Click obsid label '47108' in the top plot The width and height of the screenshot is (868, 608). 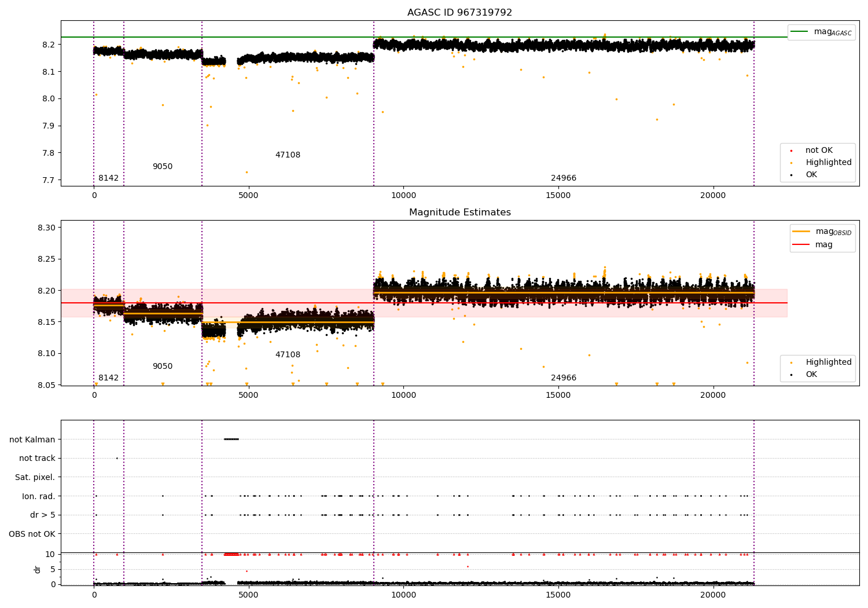click(x=288, y=155)
